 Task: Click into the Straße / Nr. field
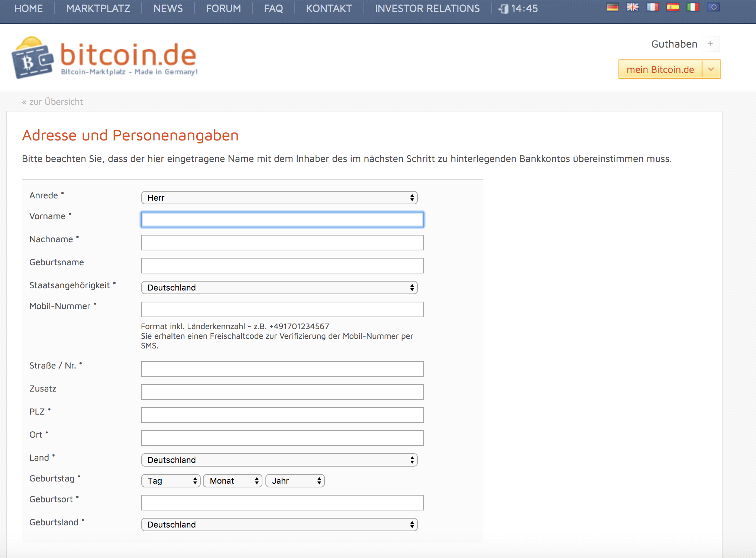[x=282, y=369]
